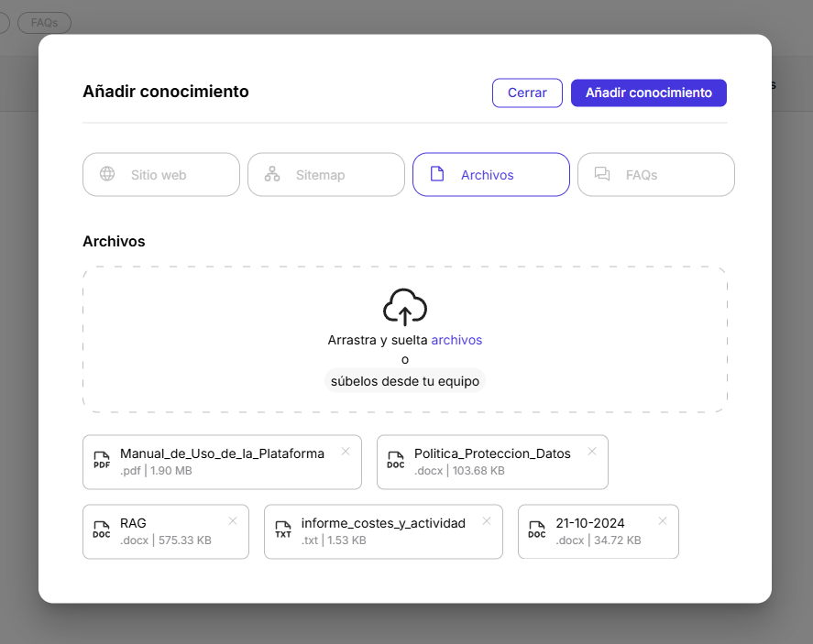Switch to the Sitio web tab
Screen dimensions: 813x644
(160, 174)
